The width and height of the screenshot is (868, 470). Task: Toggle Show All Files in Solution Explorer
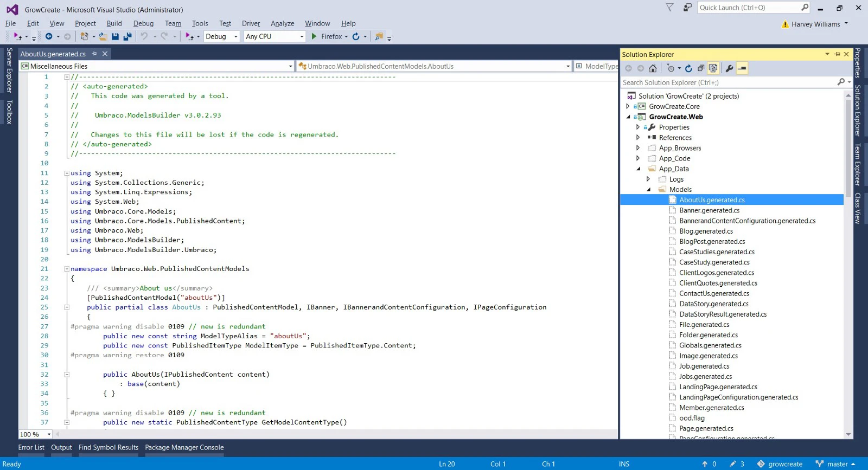click(x=713, y=68)
